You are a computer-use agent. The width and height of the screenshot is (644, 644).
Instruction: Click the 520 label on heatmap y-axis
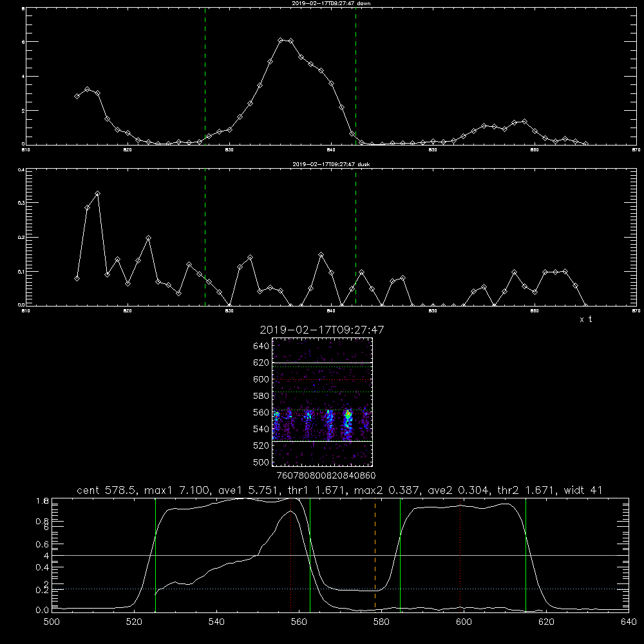click(x=261, y=446)
